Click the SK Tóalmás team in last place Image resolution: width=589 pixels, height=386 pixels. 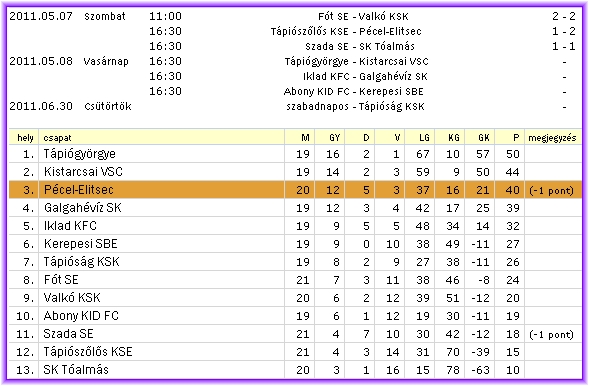click(76, 370)
